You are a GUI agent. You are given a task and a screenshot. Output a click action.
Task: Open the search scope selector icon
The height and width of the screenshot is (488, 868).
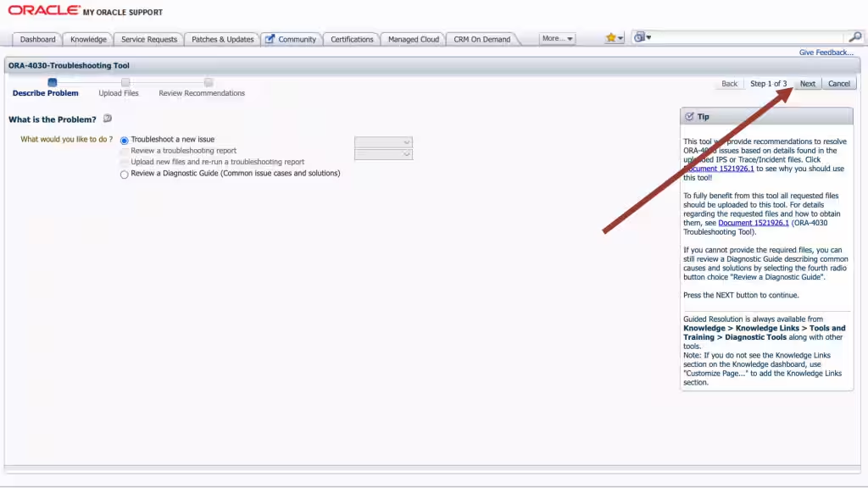point(643,37)
